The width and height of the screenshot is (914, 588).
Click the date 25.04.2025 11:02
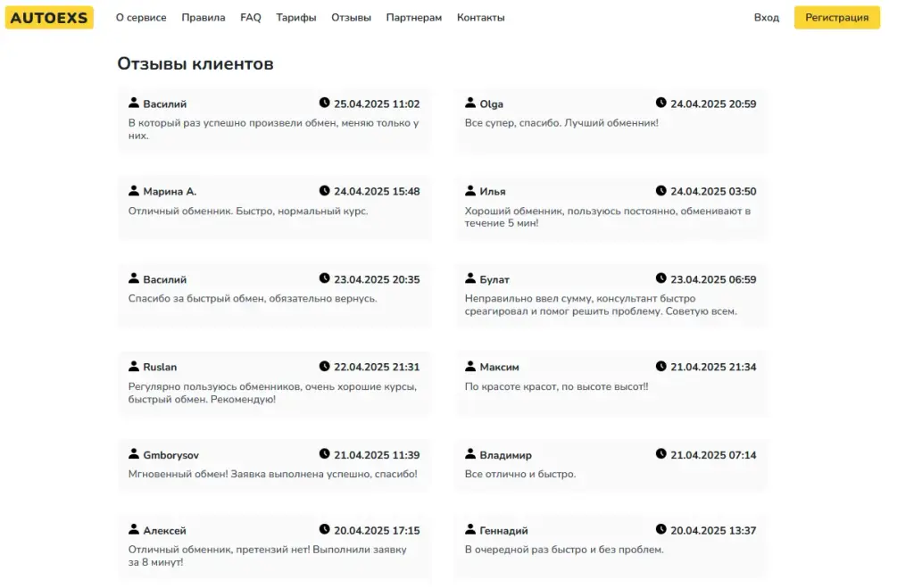377,104
